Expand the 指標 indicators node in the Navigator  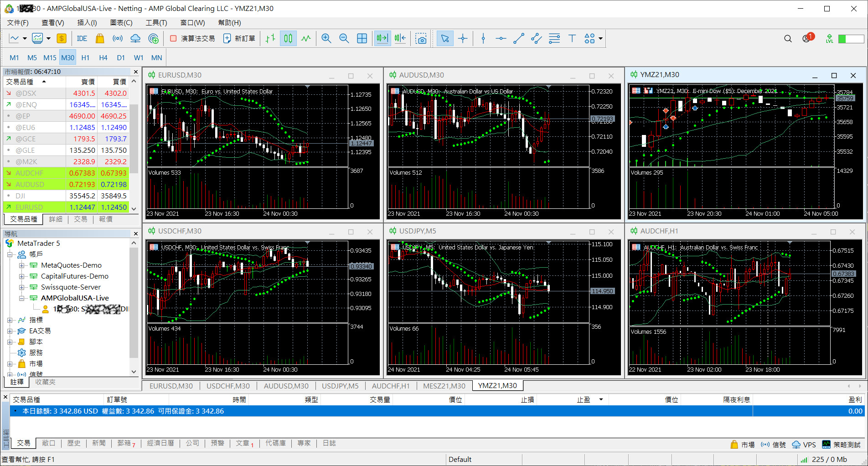point(10,320)
